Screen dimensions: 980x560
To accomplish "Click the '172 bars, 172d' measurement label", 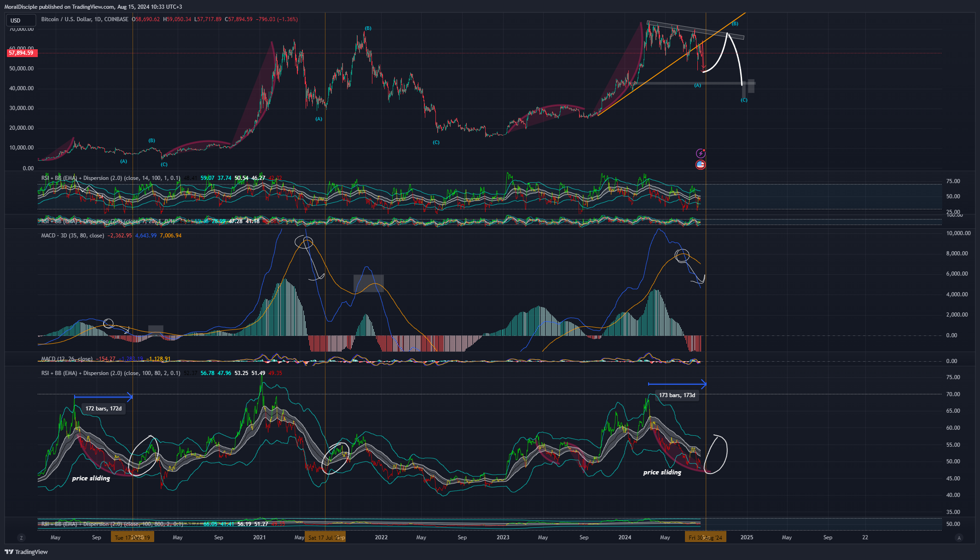I will coord(104,409).
